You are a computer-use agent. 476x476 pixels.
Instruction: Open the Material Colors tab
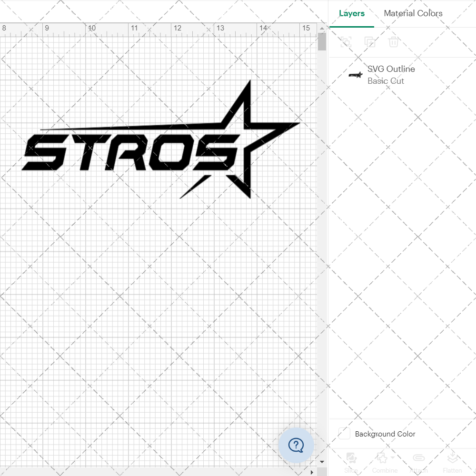pos(413,13)
